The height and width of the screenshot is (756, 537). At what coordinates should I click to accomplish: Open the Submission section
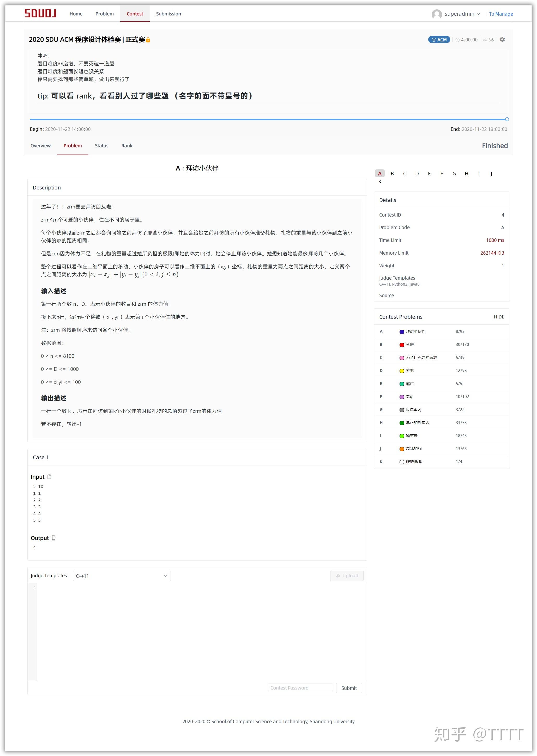pos(169,14)
